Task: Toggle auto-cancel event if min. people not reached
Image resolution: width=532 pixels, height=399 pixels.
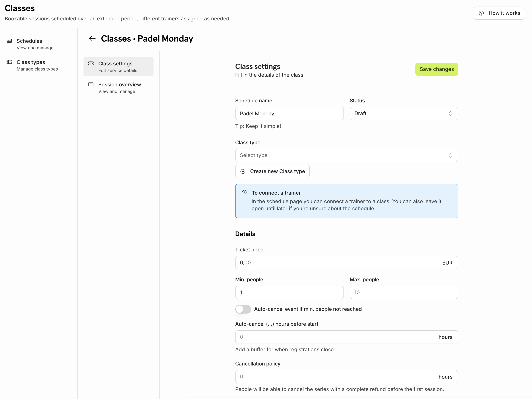Action: coord(243,309)
